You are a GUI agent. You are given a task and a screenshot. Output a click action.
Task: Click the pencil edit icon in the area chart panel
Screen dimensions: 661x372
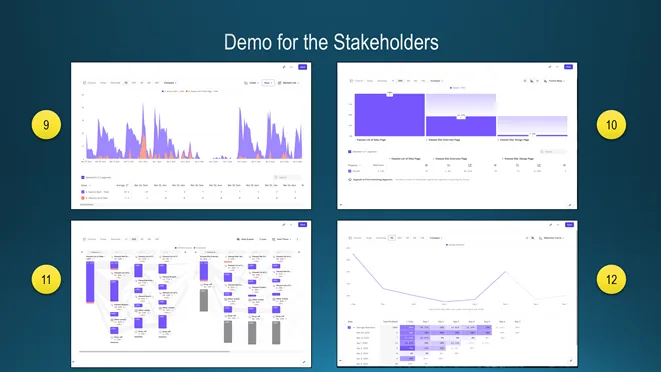[x=284, y=67]
